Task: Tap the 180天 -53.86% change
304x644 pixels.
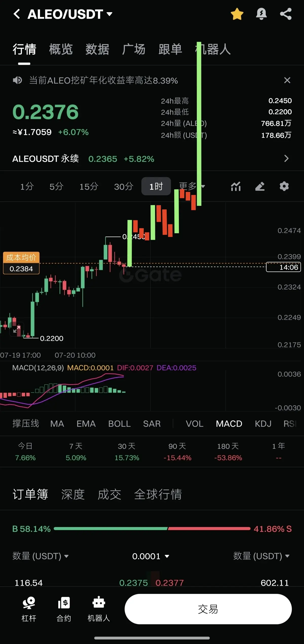Action: (x=228, y=452)
